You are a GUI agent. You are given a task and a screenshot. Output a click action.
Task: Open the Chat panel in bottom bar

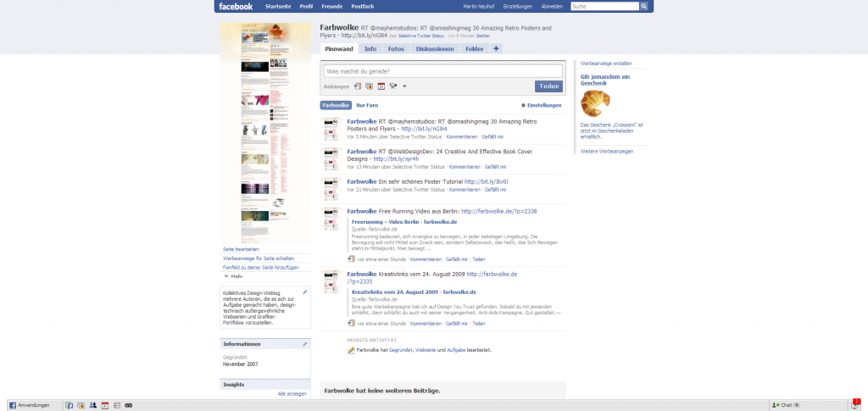click(806, 405)
